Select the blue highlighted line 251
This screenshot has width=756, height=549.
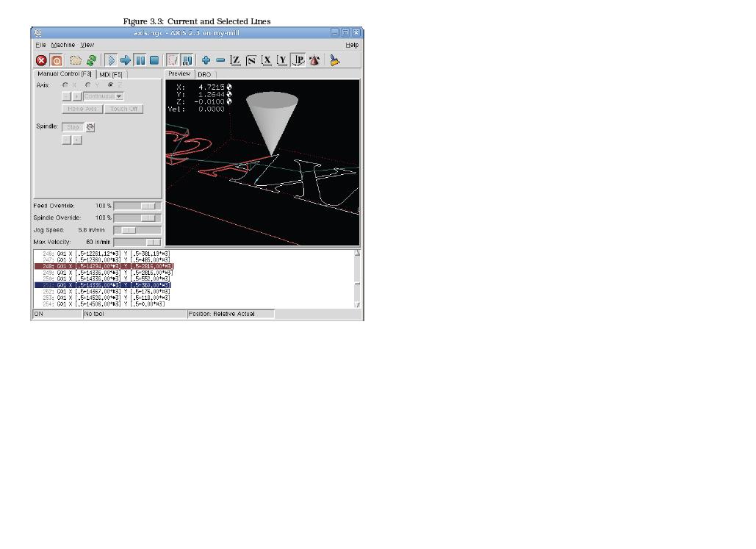[x=103, y=285]
